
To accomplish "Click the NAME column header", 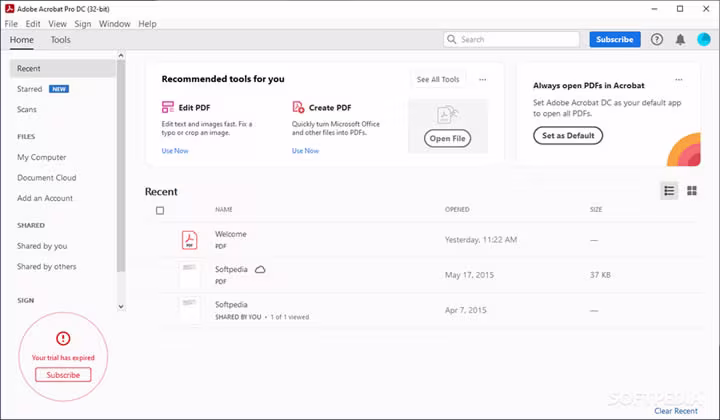I will point(224,209).
